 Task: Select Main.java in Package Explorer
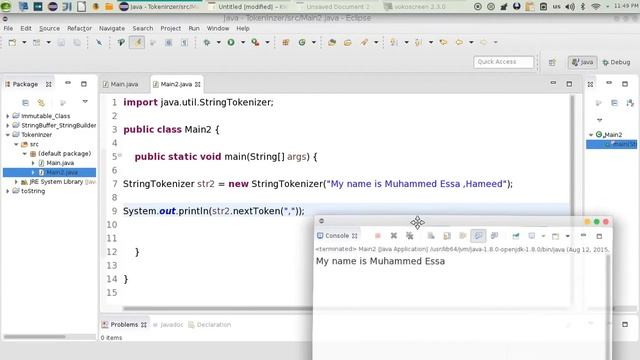click(x=60, y=163)
